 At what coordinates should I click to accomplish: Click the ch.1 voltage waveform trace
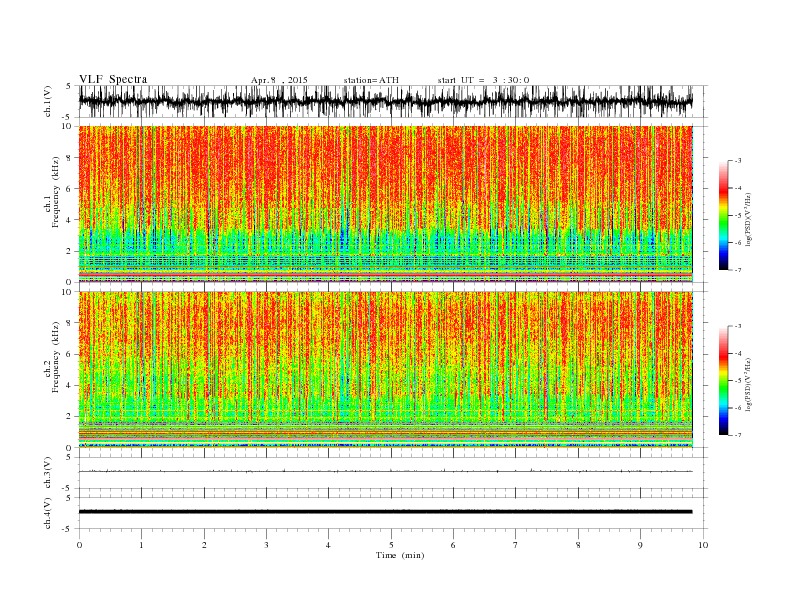(385, 101)
